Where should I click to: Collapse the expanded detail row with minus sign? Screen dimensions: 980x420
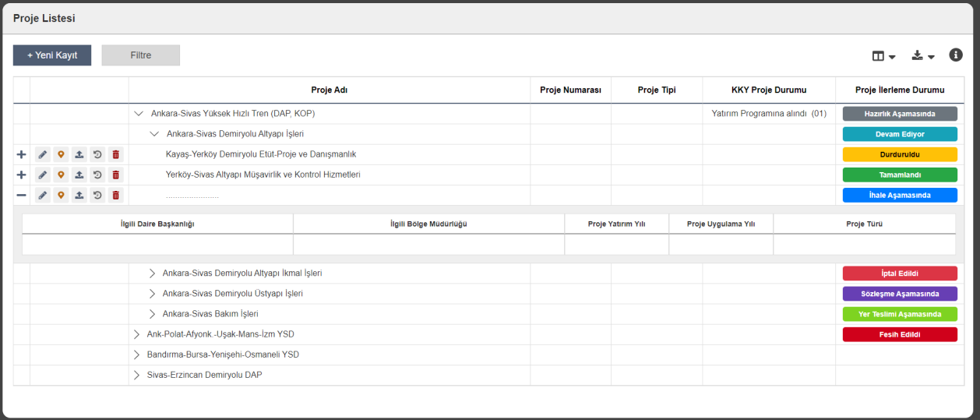21,195
